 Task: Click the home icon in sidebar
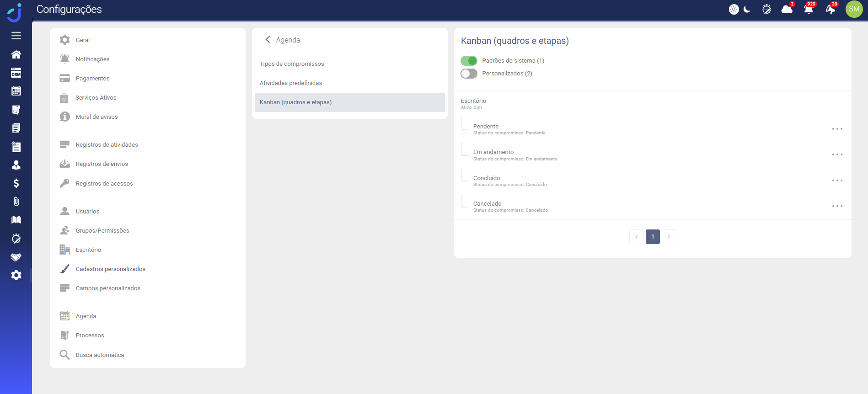(16, 54)
